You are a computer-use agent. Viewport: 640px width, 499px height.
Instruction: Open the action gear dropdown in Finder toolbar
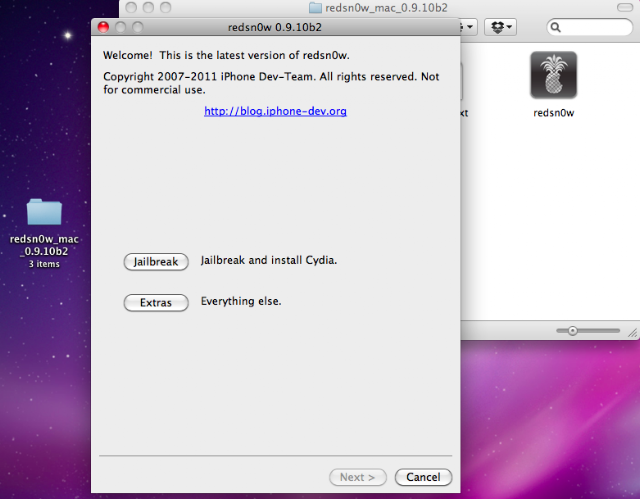pyautogui.click(x=469, y=27)
